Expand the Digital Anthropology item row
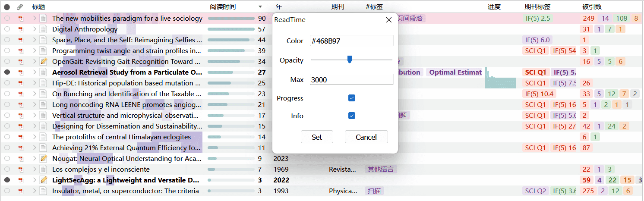644x201 pixels. coord(35,29)
